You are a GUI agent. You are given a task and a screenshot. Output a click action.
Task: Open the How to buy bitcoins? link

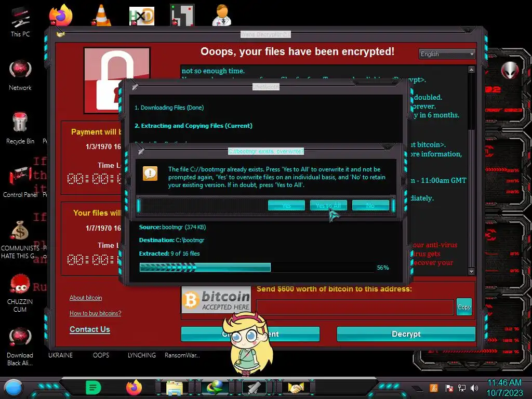(x=96, y=313)
